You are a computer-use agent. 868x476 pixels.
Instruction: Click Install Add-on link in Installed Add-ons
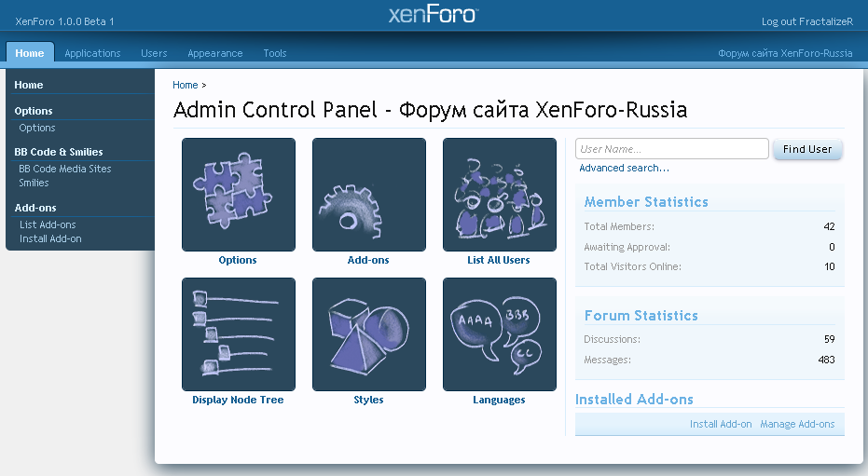coord(720,424)
